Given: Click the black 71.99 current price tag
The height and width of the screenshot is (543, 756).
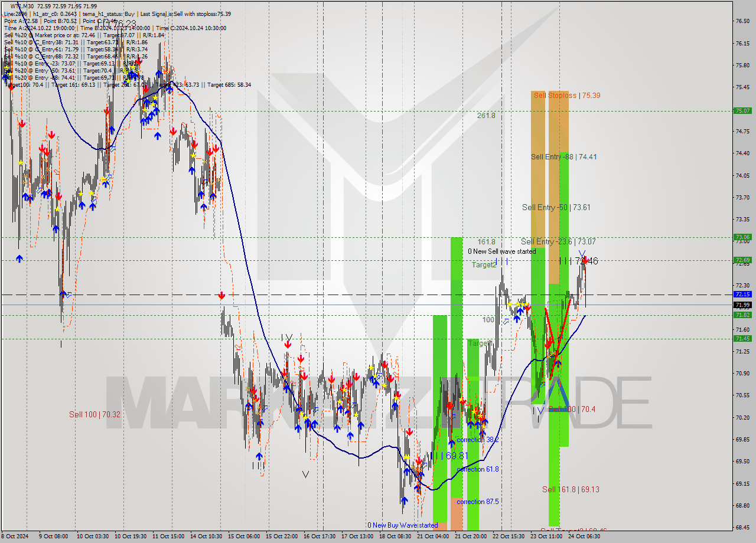Looking at the screenshot, I should 742,305.
